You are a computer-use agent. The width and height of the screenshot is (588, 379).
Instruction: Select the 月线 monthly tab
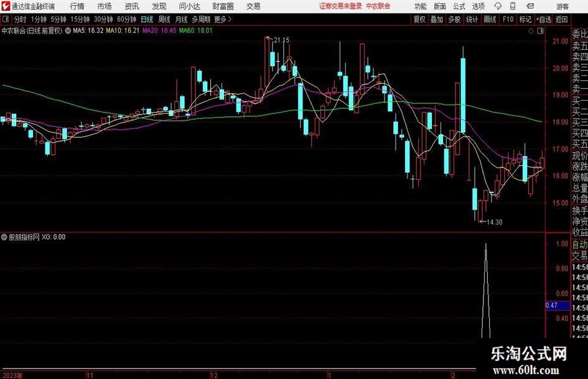[x=181, y=19]
